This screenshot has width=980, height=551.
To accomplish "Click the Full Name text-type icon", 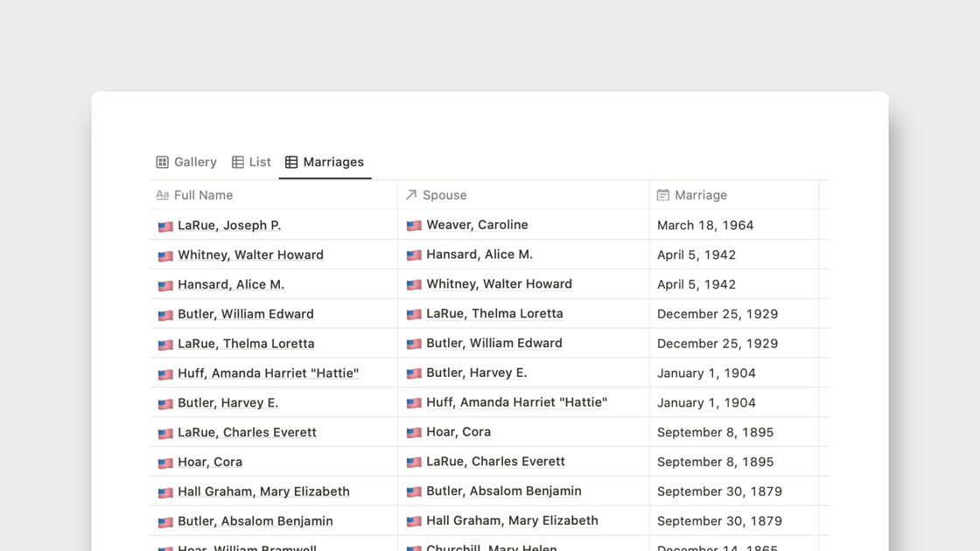I will pos(163,195).
